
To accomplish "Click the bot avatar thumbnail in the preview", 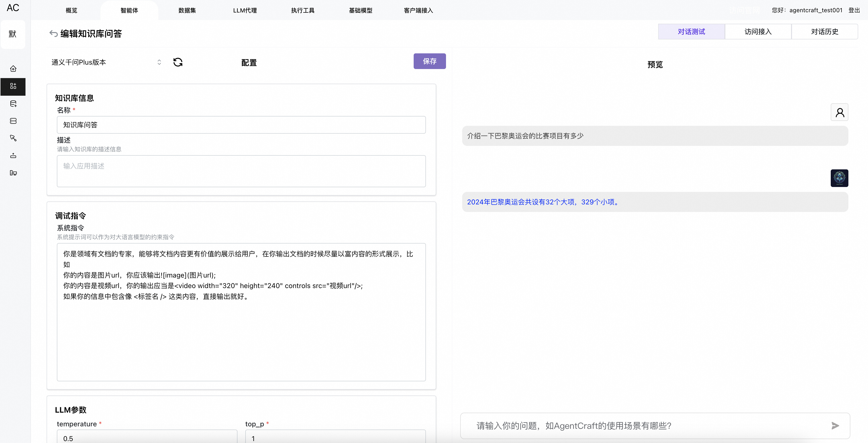I will pos(839,178).
